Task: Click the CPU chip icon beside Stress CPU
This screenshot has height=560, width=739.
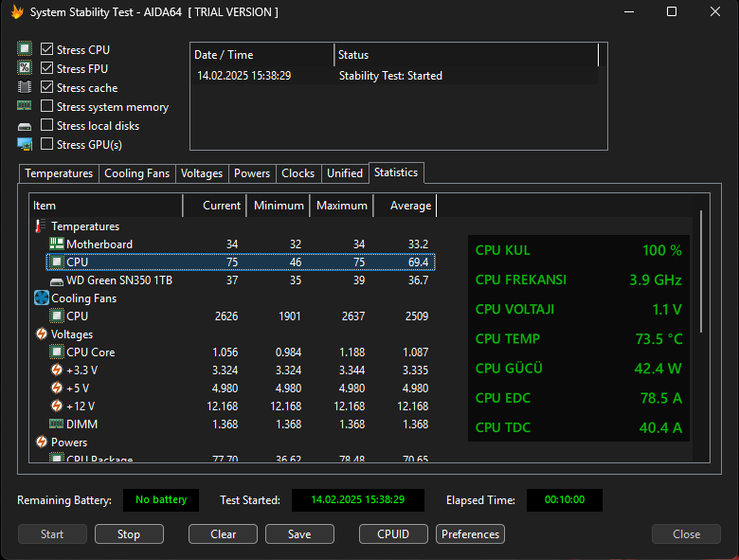Action: 25,48
